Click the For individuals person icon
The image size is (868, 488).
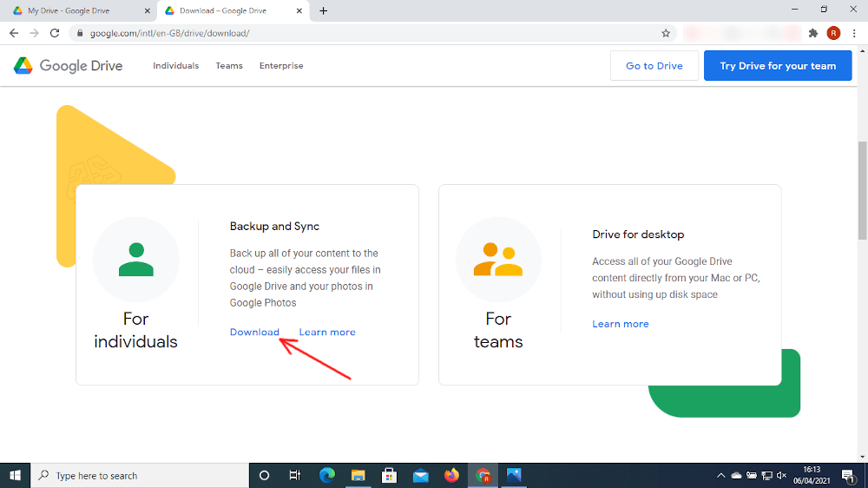click(136, 260)
